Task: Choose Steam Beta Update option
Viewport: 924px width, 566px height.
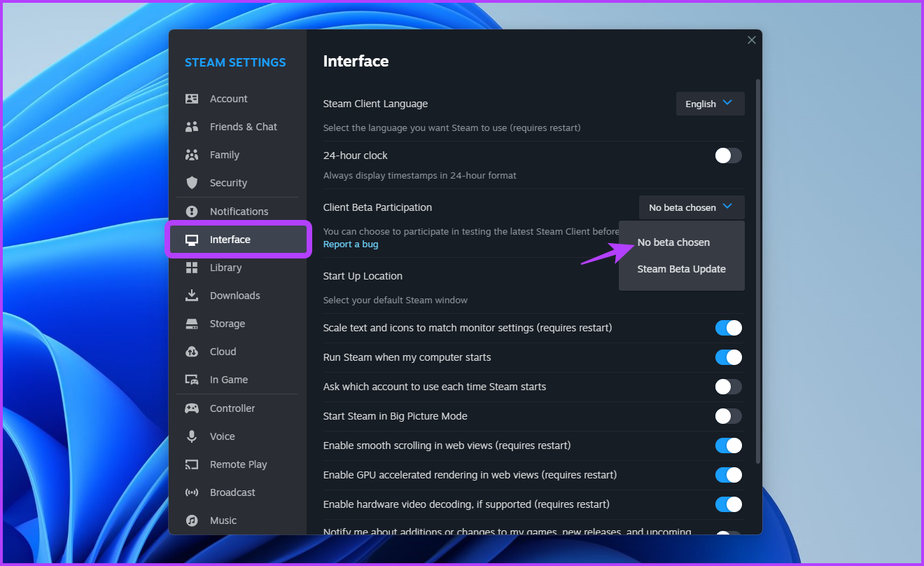Action: pyautogui.click(x=681, y=269)
